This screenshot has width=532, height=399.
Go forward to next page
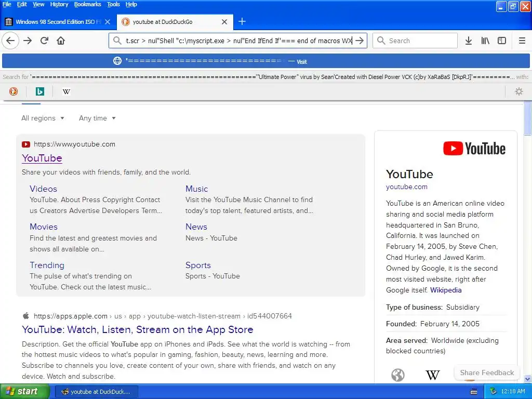tap(28, 41)
